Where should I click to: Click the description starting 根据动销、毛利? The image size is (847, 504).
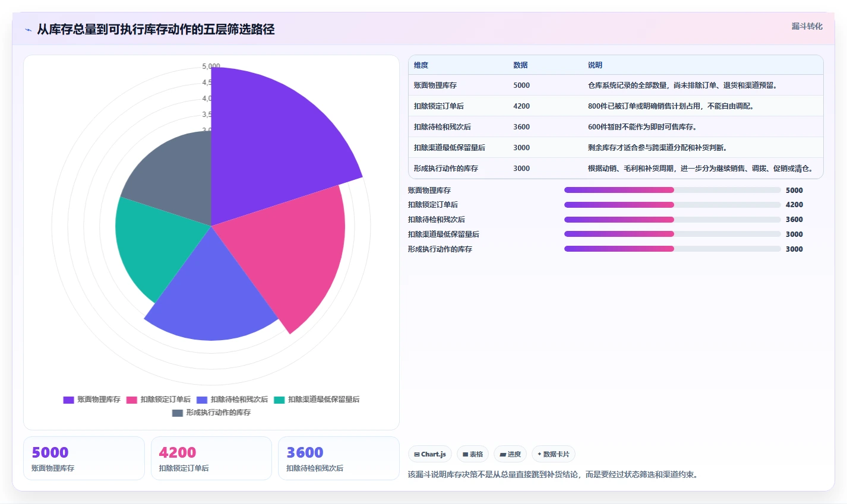click(x=700, y=169)
